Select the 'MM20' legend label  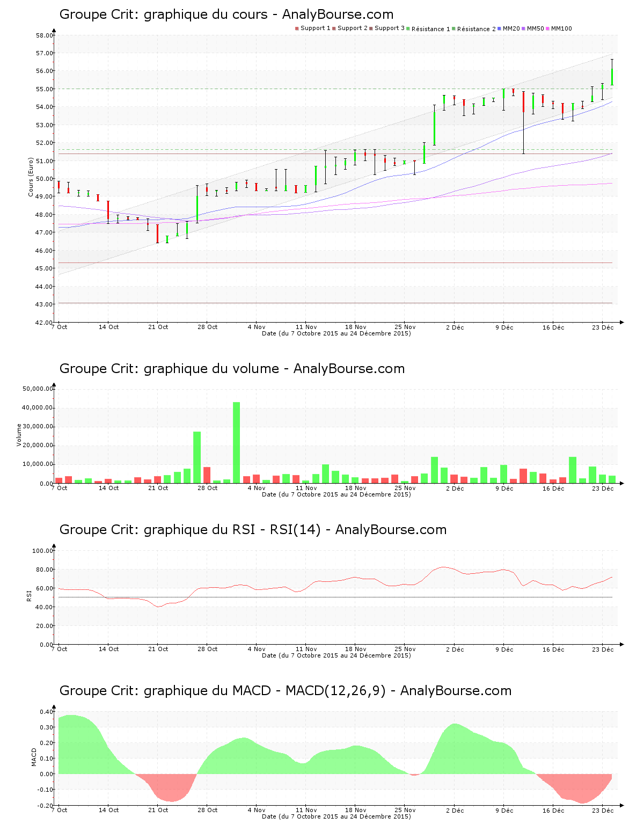(511, 28)
